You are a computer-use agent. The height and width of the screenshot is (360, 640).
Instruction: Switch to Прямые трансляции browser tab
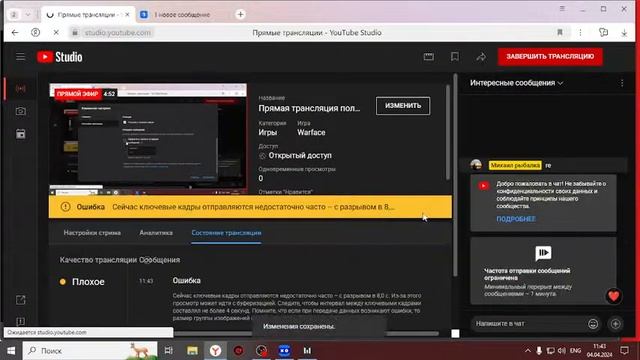87,15
